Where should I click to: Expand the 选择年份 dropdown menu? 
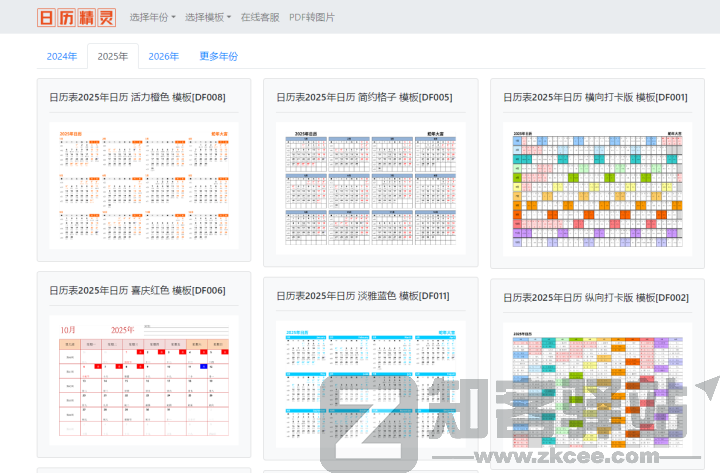152,17
